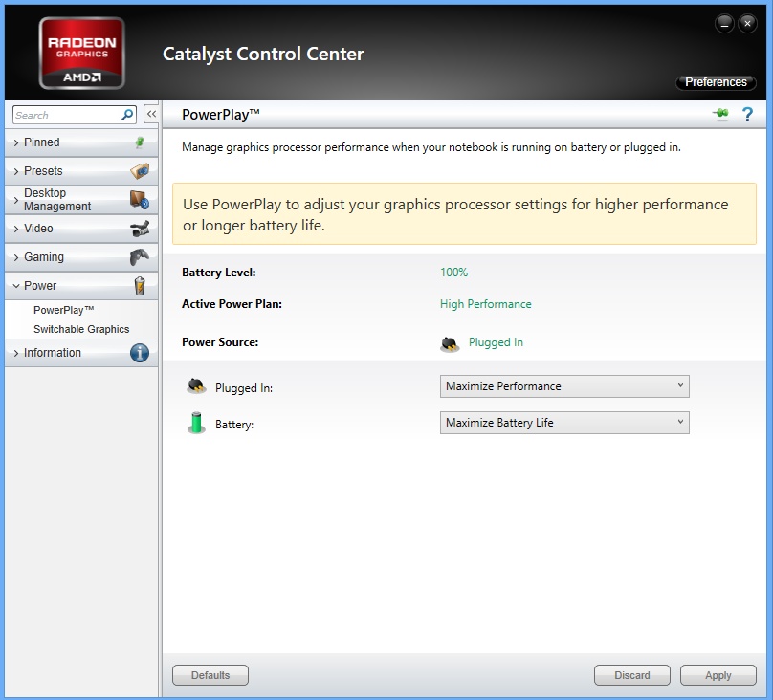Expand the Gaming section
Image resolution: width=773 pixels, height=700 pixels.
pos(81,257)
